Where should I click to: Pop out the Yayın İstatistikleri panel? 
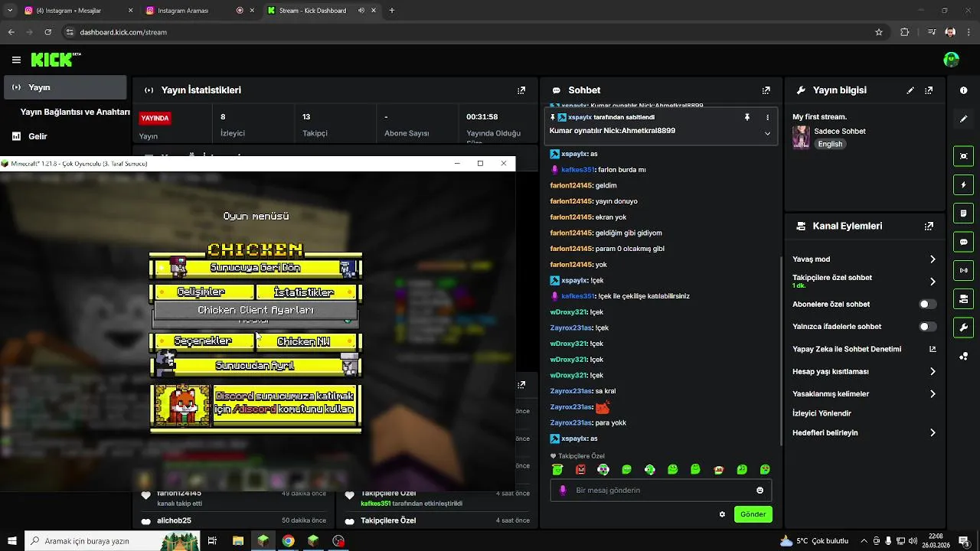pos(521,90)
